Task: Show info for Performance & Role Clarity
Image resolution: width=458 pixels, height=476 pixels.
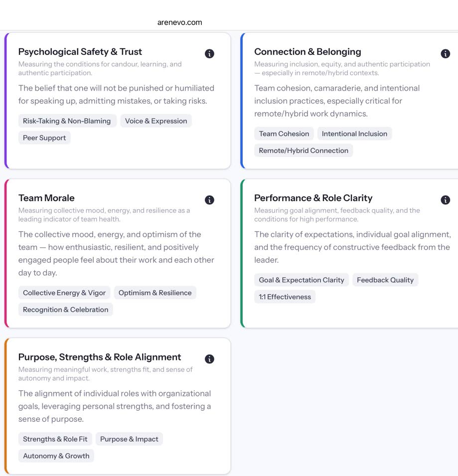Action: click(x=445, y=200)
